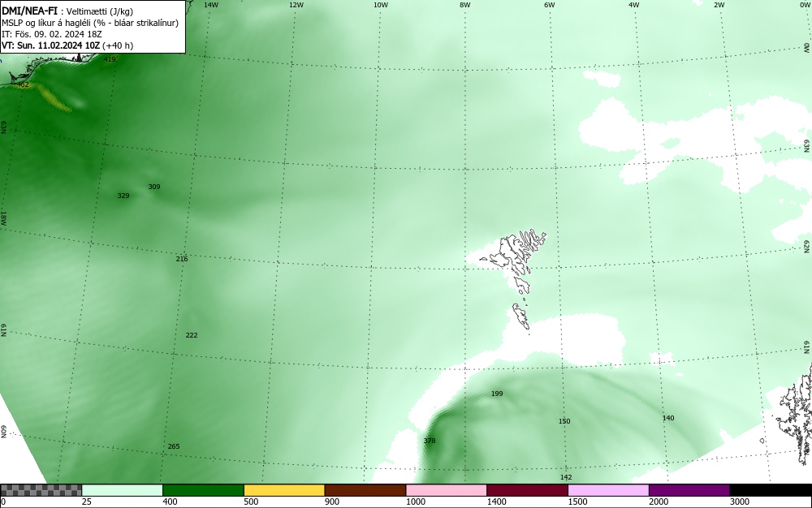Click the pink 1000–1400 legend swatch

click(x=447, y=490)
